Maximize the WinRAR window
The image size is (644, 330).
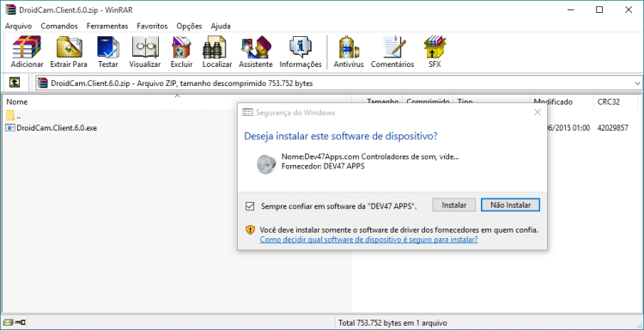point(599,9)
